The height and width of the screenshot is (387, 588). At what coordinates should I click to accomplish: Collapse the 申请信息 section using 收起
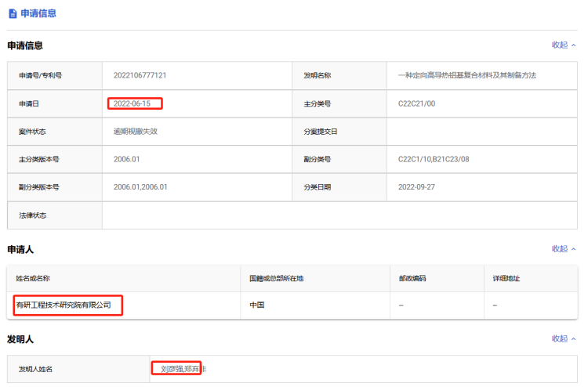point(563,45)
